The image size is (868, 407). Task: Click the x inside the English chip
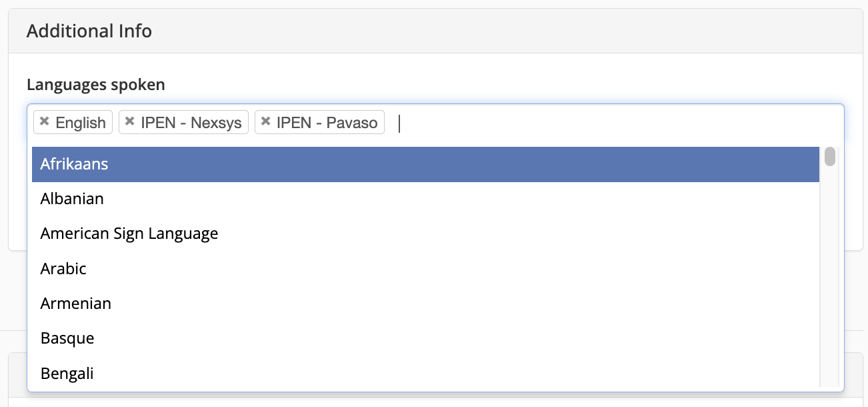tap(44, 122)
